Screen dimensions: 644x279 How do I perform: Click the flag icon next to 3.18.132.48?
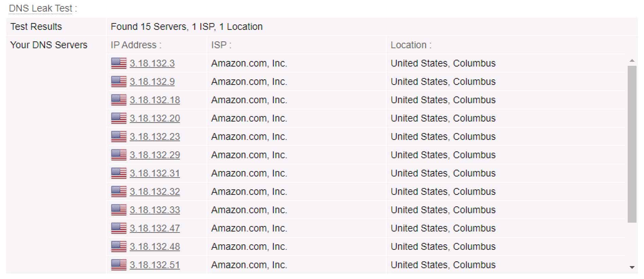pyautogui.click(x=119, y=246)
